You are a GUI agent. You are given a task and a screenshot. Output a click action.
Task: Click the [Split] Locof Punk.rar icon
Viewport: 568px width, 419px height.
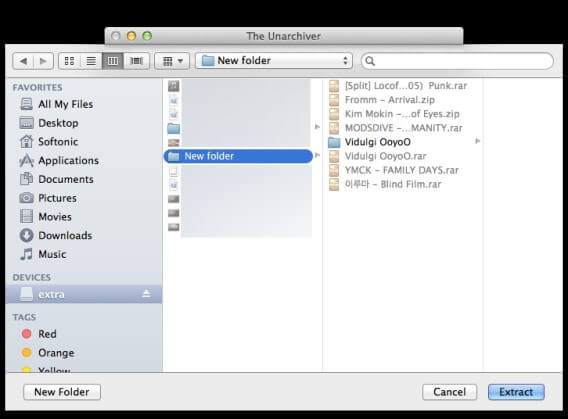pyautogui.click(x=334, y=86)
